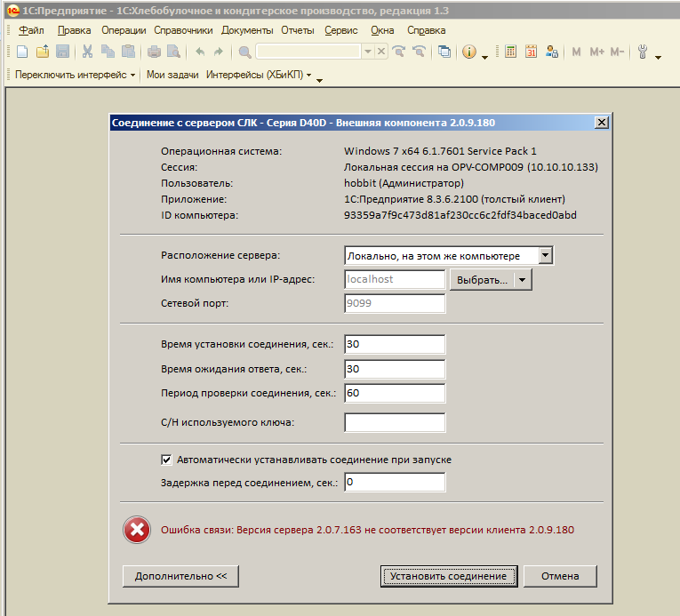Click the Ошибка связи error message text
The width and height of the screenshot is (680, 616).
[x=367, y=530]
